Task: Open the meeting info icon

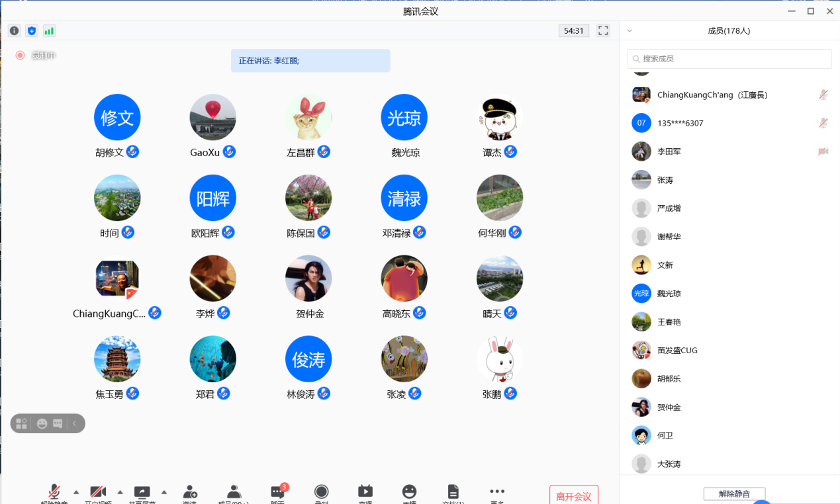Action: (x=14, y=31)
